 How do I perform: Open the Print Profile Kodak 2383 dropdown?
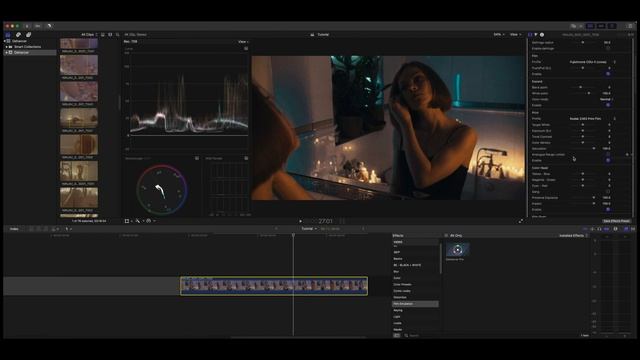pos(593,118)
